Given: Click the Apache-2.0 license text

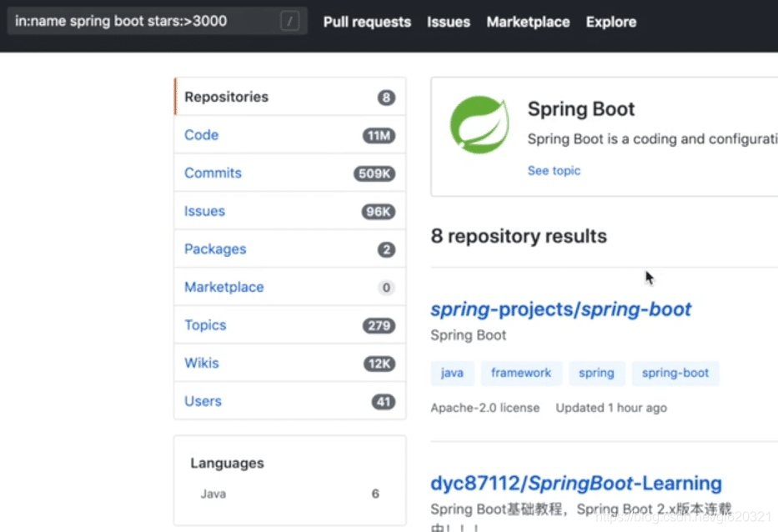Looking at the screenshot, I should click(x=484, y=408).
